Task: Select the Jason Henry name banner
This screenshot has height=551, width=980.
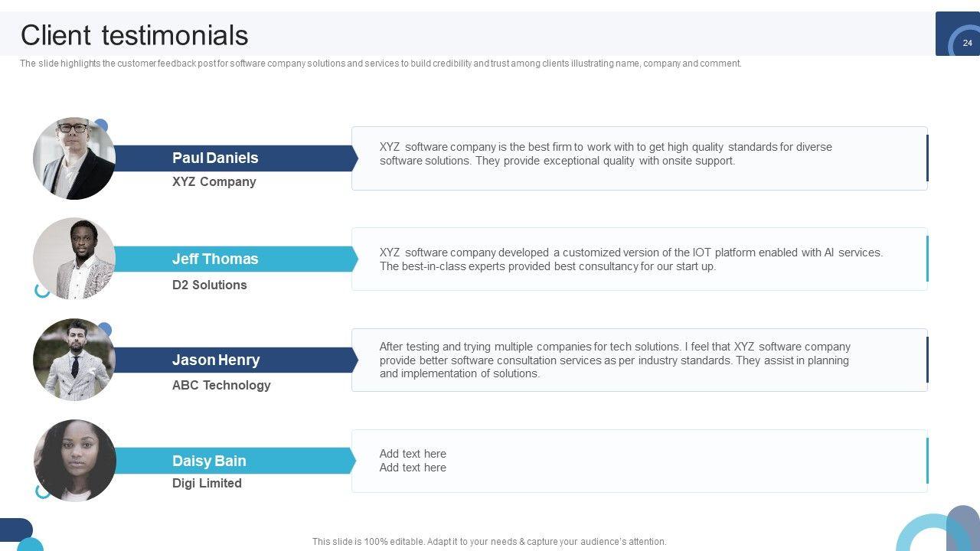Action: [x=230, y=360]
